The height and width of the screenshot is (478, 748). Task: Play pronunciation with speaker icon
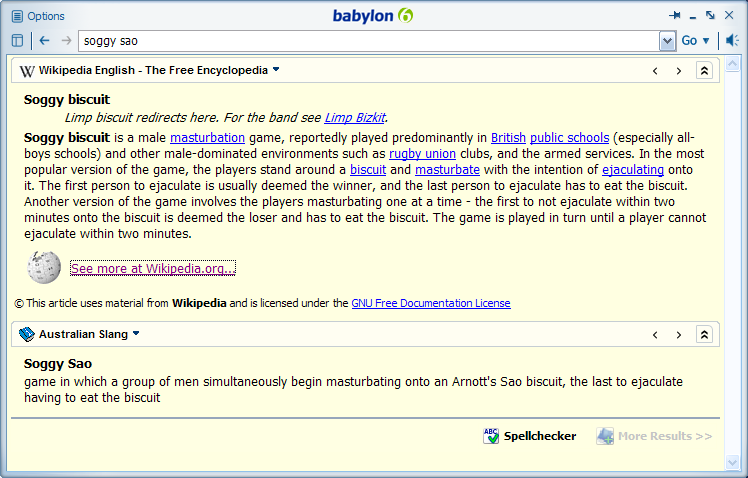[732, 41]
